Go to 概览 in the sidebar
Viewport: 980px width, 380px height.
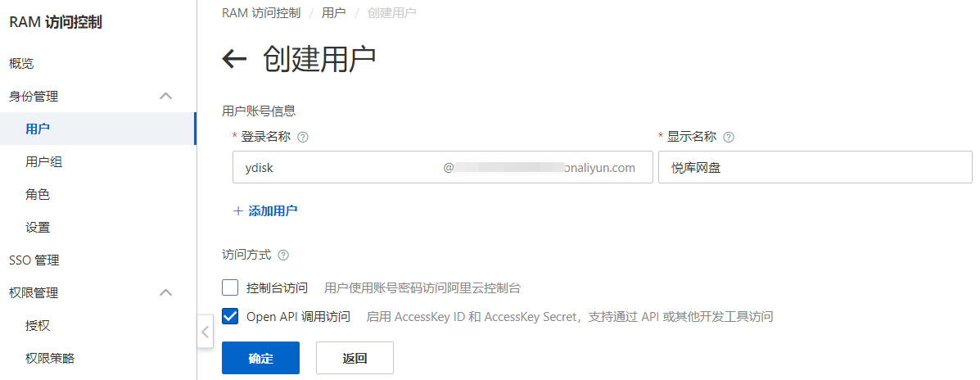pos(21,63)
